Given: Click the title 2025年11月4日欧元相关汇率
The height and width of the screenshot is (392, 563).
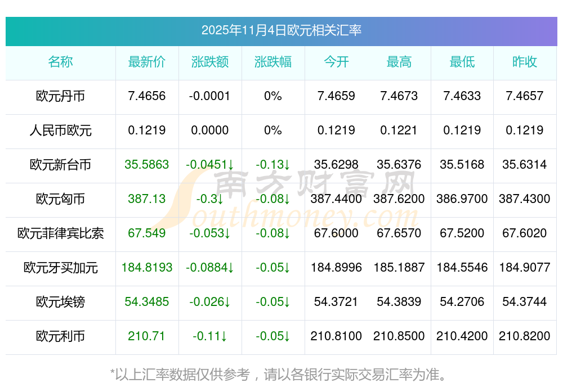Looking at the screenshot, I should 281,30.
